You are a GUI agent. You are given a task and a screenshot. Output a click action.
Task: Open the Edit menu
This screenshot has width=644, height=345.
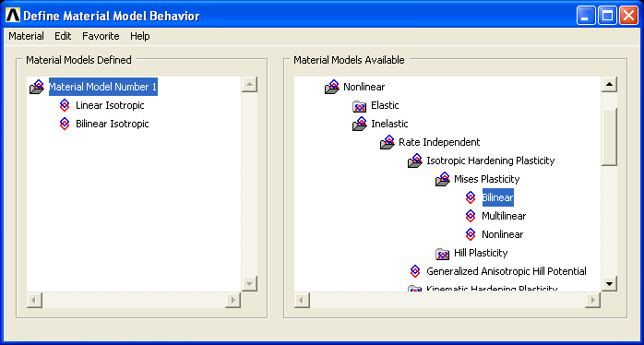pyautogui.click(x=63, y=36)
